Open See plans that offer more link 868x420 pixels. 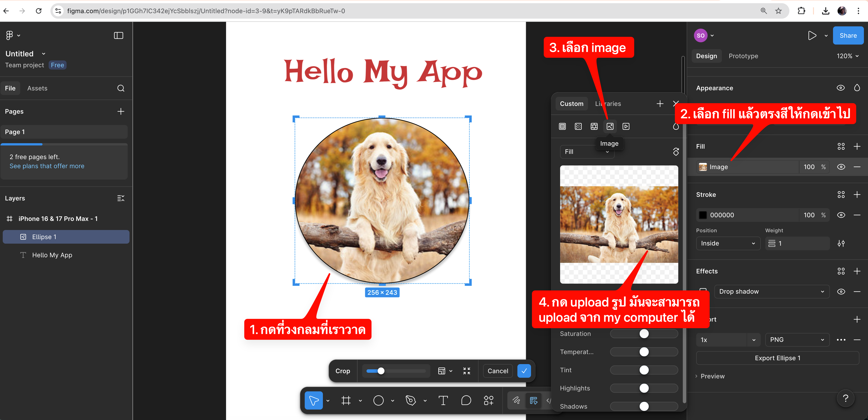pyautogui.click(x=47, y=166)
